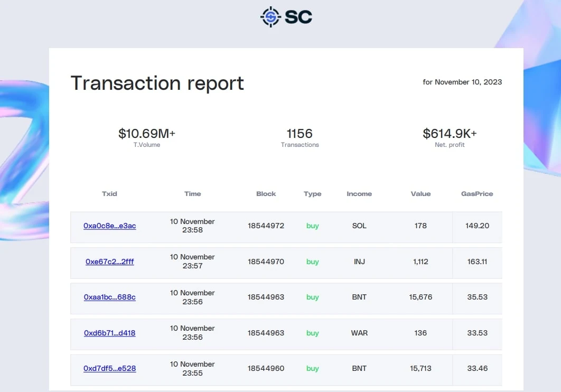Select the value 15,713
The width and height of the screenshot is (561, 392).
click(420, 368)
